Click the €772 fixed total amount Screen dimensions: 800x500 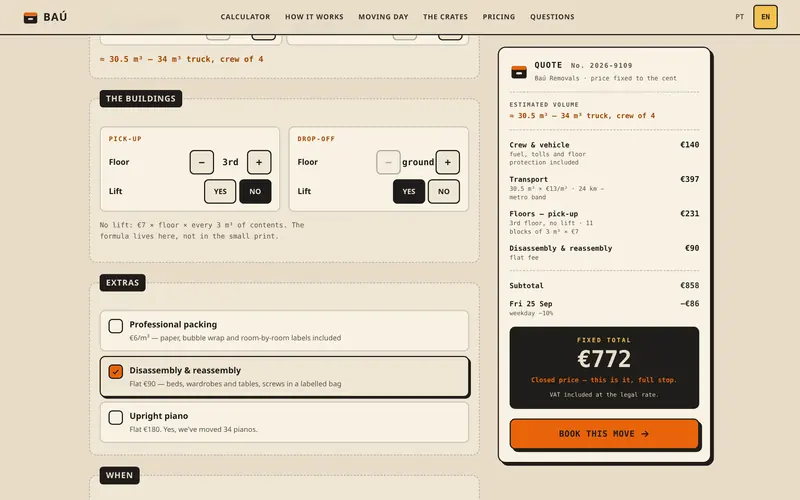point(604,359)
